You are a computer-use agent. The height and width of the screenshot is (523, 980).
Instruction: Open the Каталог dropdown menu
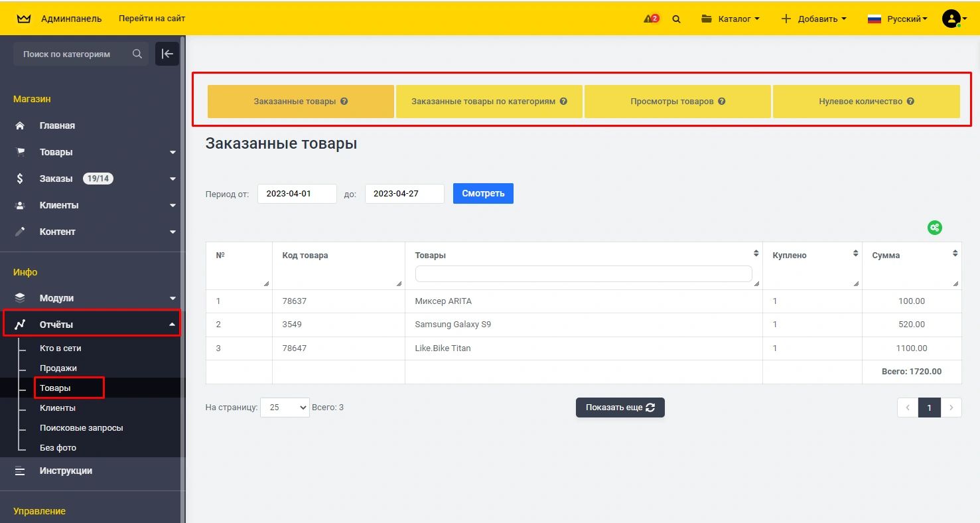(730, 19)
